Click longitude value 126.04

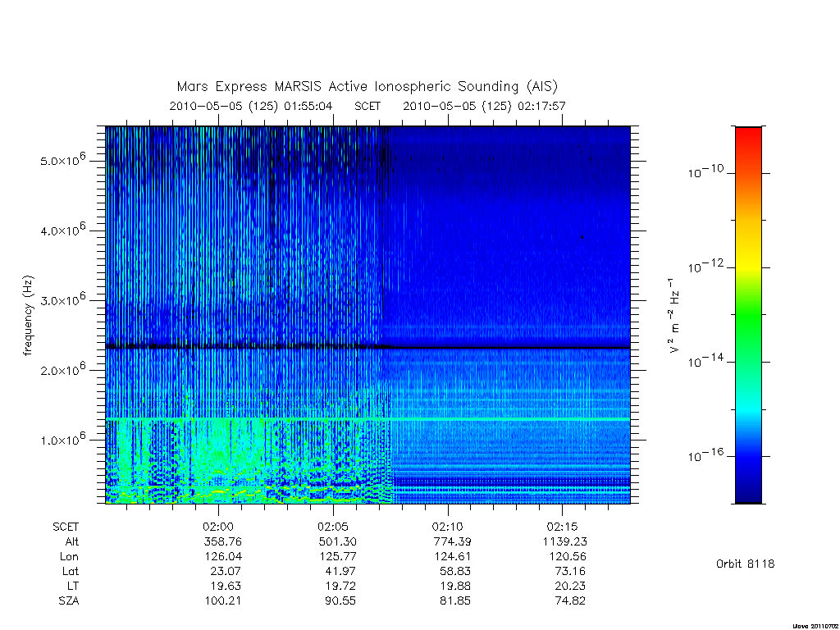[x=223, y=557]
